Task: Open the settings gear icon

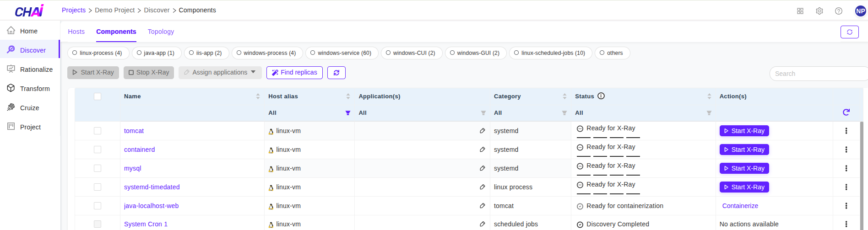Action: click(819, 11)
